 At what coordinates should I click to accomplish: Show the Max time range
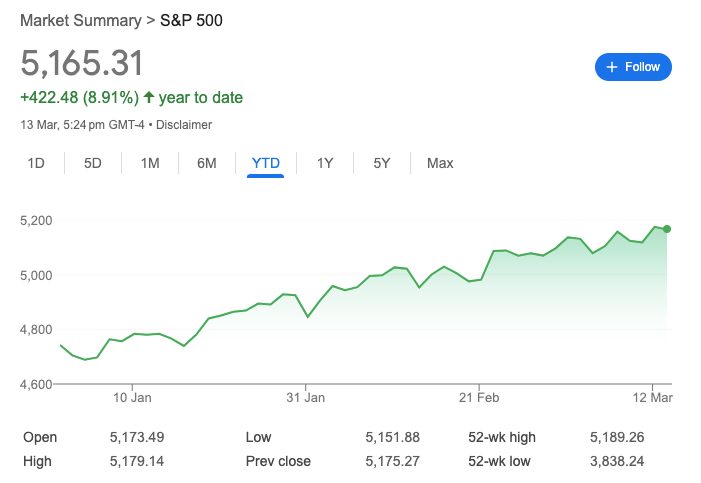(x=440, y=163)
